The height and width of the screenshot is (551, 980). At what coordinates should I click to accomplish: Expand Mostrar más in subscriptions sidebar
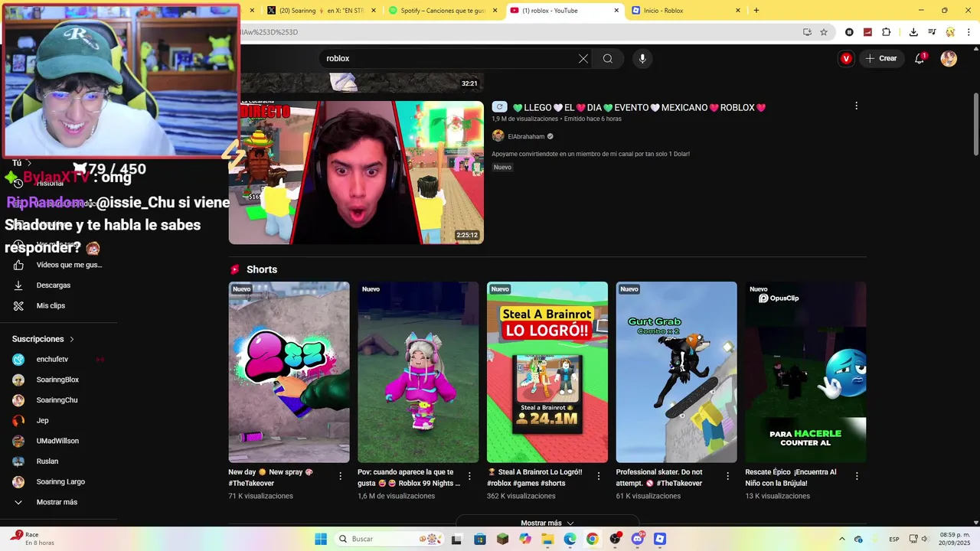tap(58, 502)
